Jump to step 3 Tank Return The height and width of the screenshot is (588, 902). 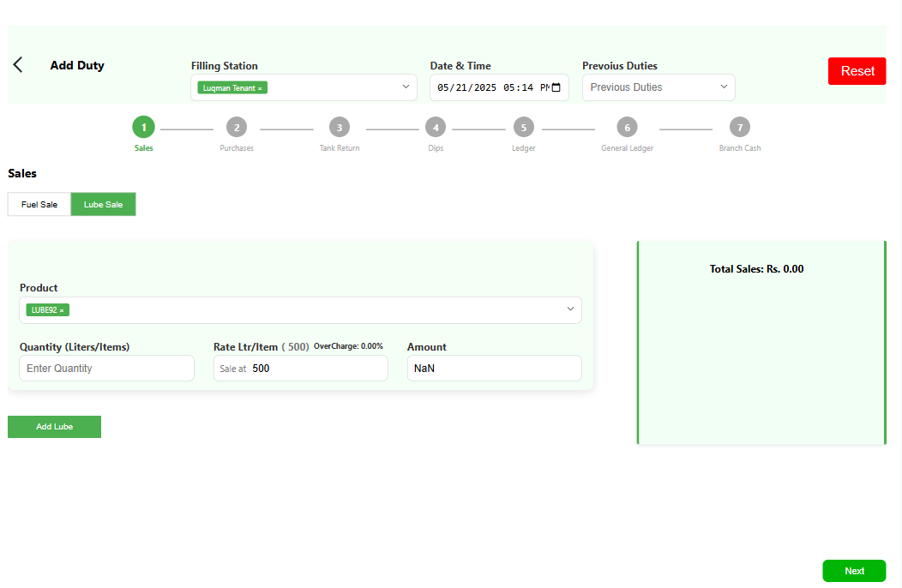tap(340, 128)
